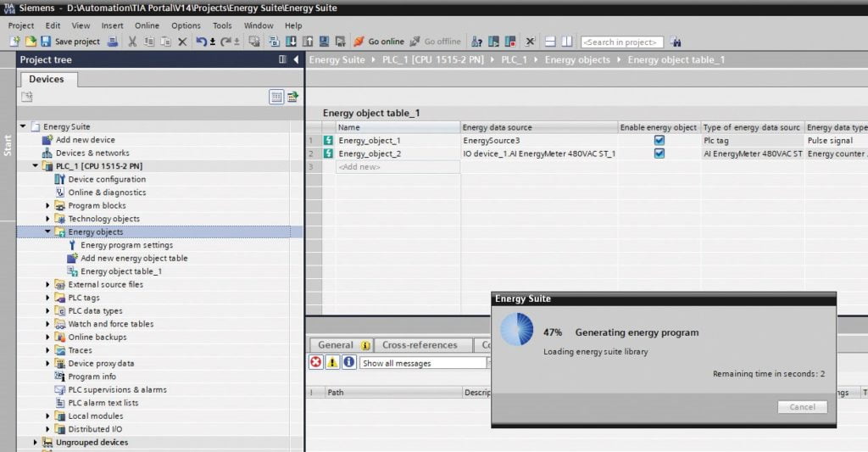This screenshot has width=868, height=452.
Task: Click the Print icon in toolbar
Action: coord(113,42)
